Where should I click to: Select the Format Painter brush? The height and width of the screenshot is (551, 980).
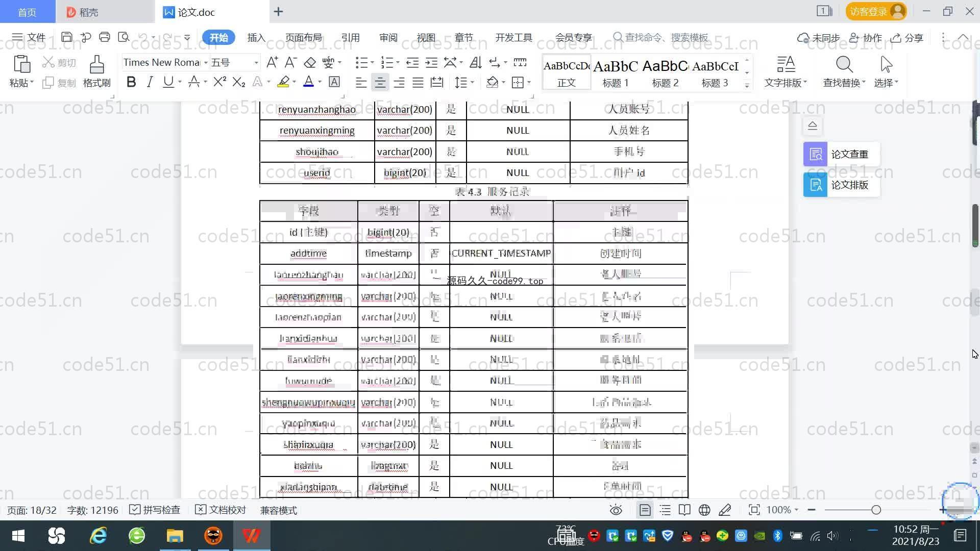[x=96, y=65]
